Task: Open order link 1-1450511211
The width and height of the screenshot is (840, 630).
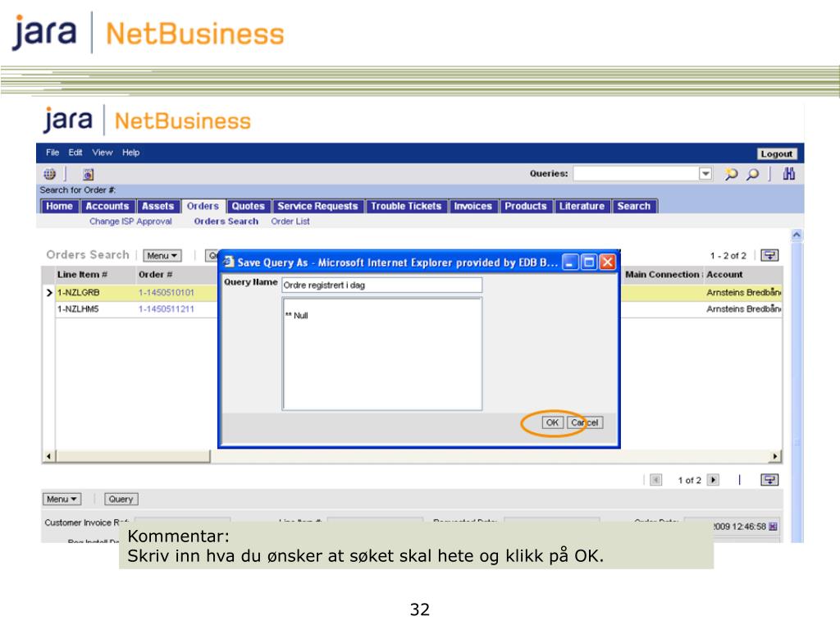Action: [167, 309]
